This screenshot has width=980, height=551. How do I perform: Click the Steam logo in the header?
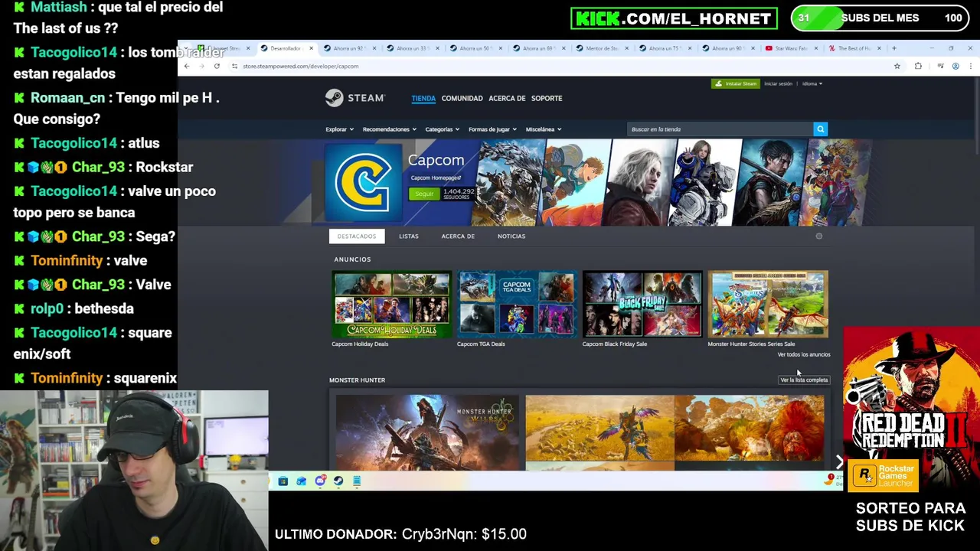354,98
